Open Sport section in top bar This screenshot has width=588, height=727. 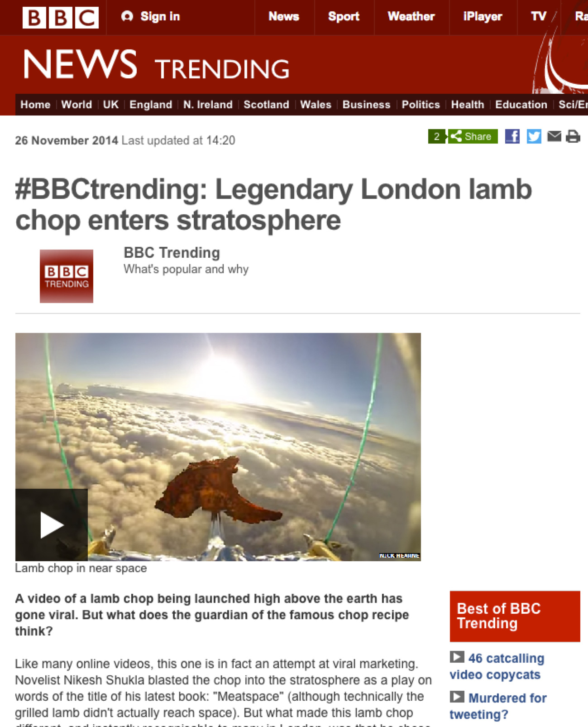[x=344, y=17]
